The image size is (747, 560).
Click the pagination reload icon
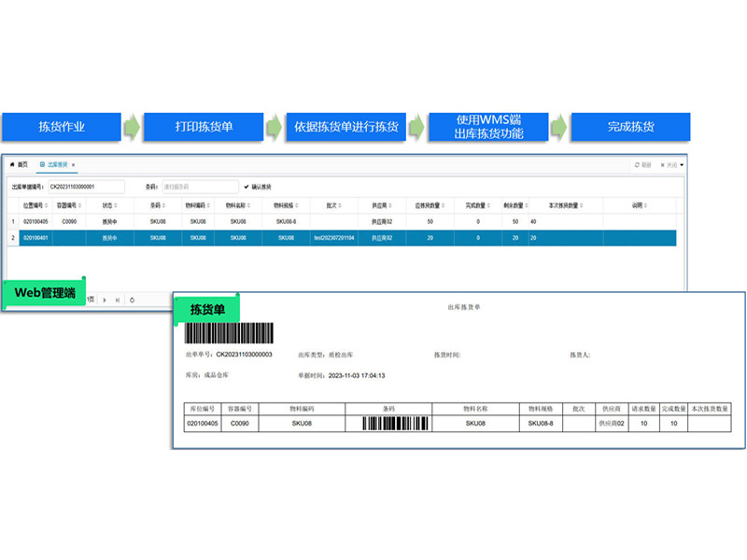[x=133, y=300]
